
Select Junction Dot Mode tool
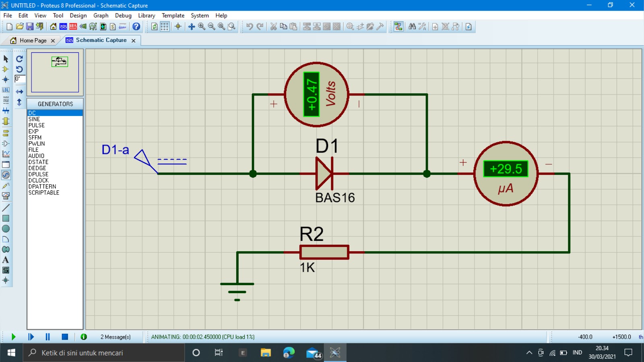pyautogui.click(x=6, y=79)
